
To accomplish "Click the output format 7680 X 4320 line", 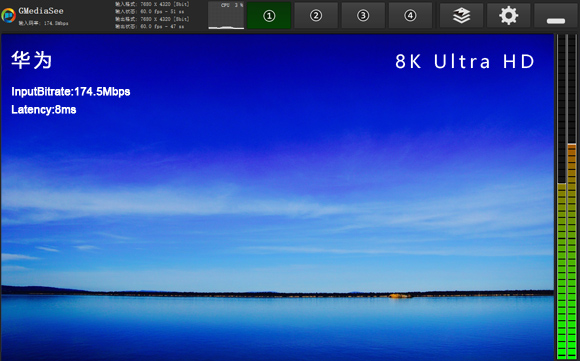I will (x=152, y=19).
